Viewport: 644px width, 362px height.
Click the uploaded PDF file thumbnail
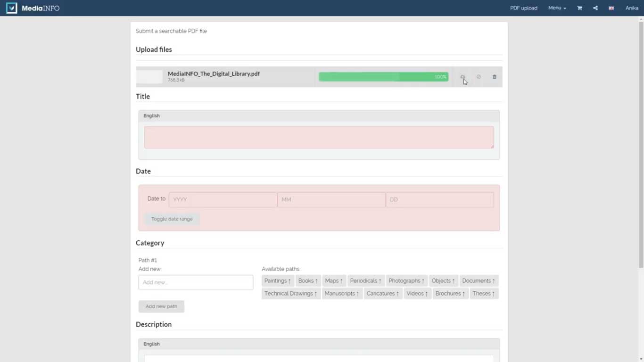point(149,77)
